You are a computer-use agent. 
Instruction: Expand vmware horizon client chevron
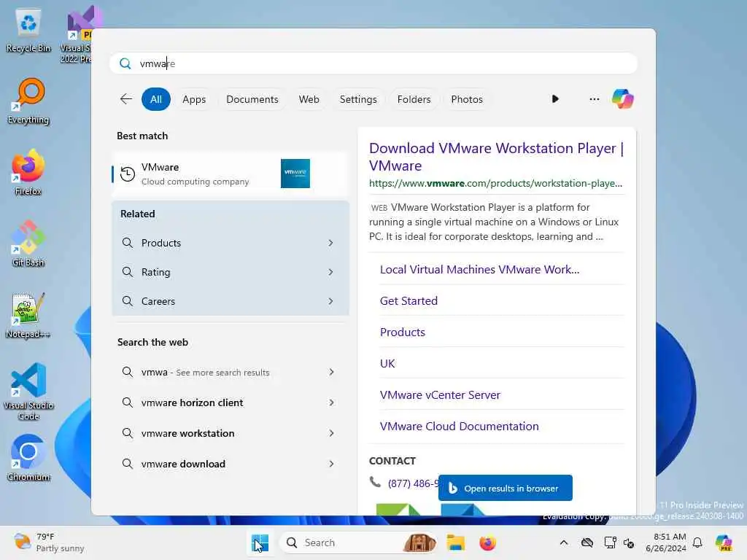[x=331, y=402]
